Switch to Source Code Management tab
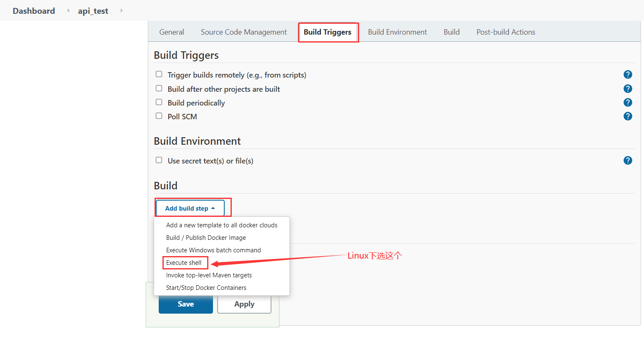 click(243, 32)
